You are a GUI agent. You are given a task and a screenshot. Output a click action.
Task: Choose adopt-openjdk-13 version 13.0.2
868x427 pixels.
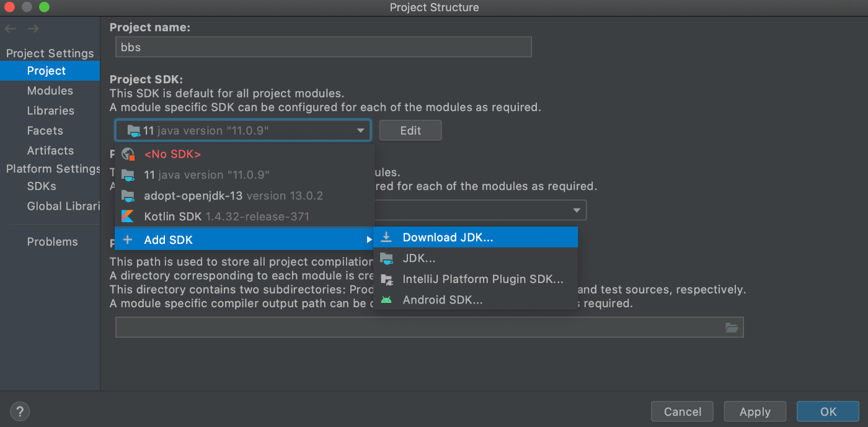coord(245,196)
